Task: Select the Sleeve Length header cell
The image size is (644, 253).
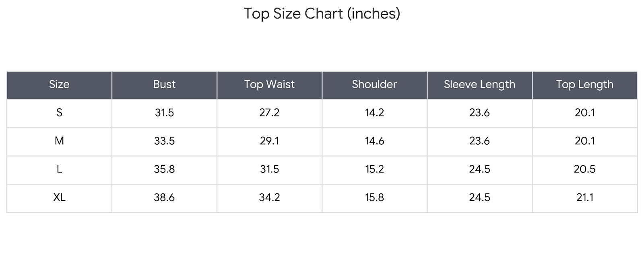Action: tap(479, 85)
